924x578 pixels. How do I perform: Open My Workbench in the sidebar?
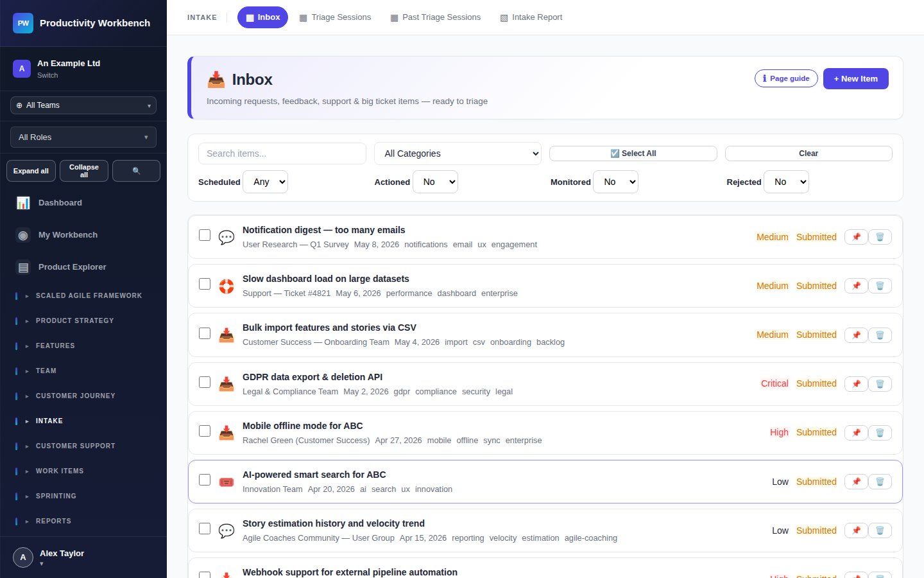[83, 235]
